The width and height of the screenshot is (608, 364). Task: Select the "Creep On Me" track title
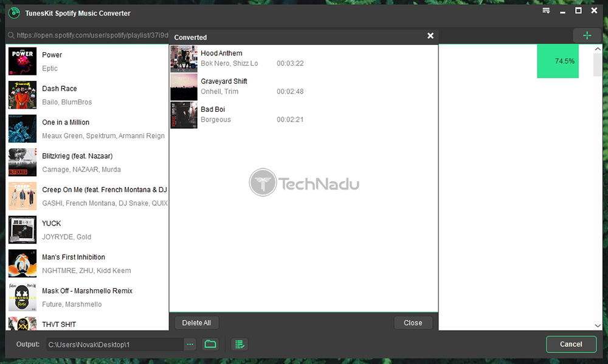point(105,190)
